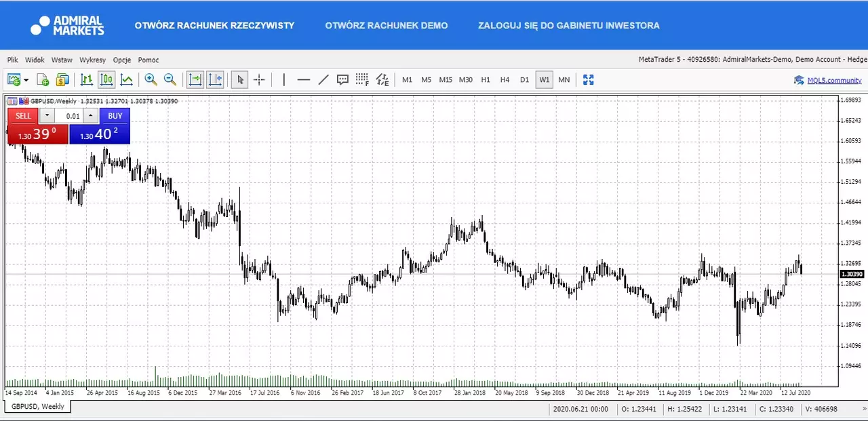Select the MN monthly timeframe

coord(564,79)
